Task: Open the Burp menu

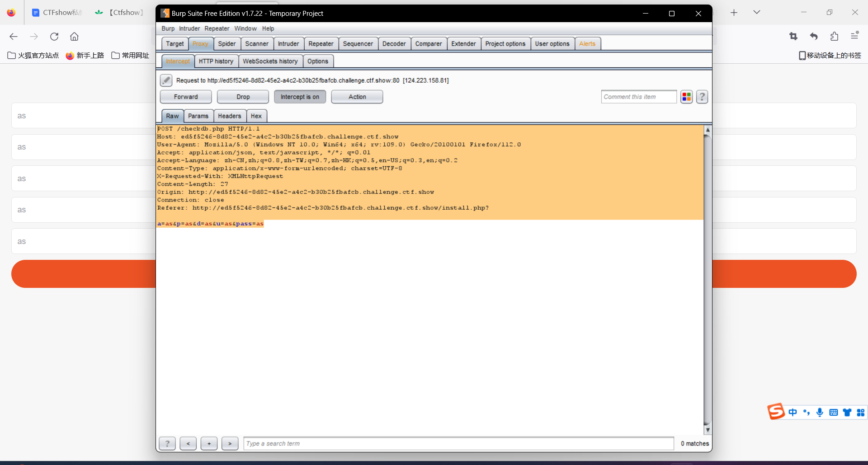Action: (168, 28)
